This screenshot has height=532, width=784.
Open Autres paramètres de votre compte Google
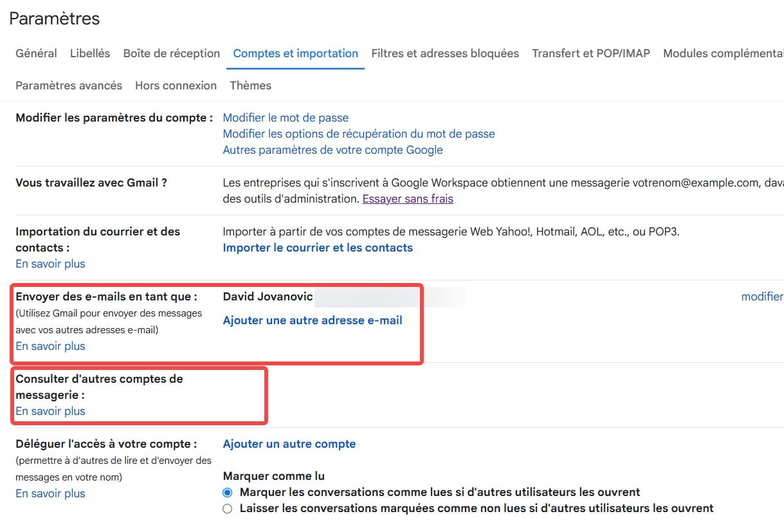[x=333, y=150]
